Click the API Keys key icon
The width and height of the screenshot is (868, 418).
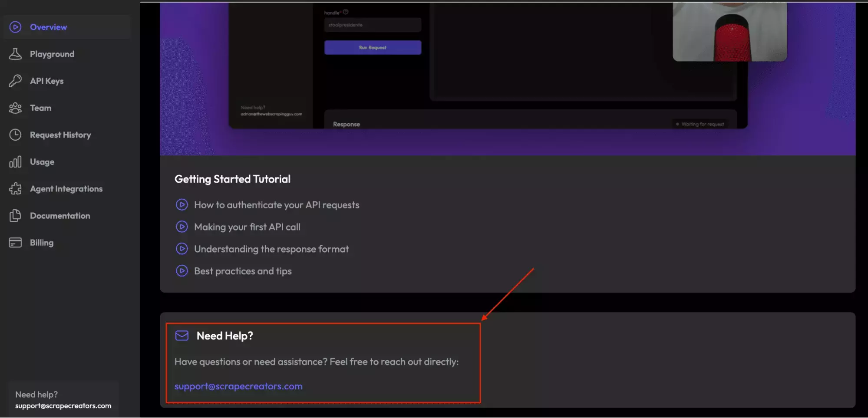click(15, 81)
